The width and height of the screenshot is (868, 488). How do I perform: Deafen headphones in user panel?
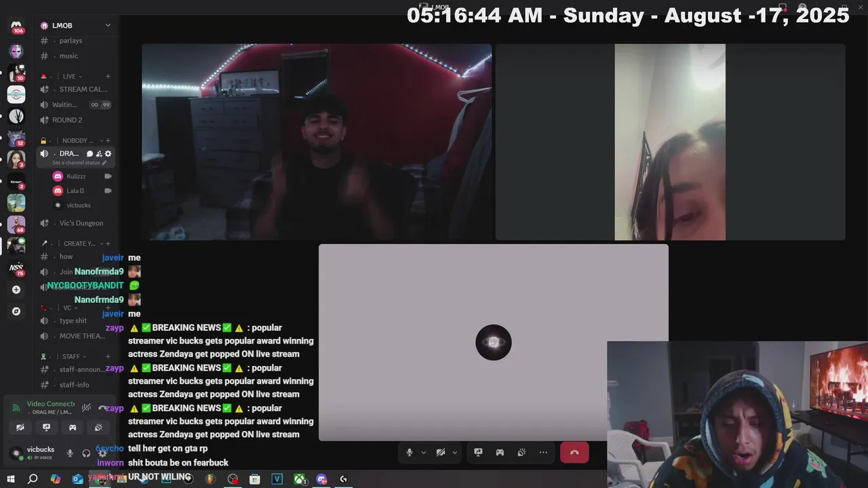pyautogui.click(x=86, y=453)
